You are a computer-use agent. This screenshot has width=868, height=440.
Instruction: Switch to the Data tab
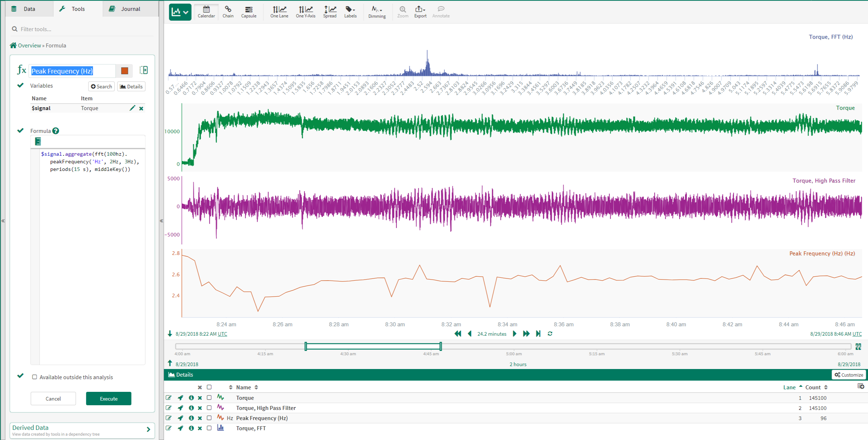pyautogui.click(x=29, y=9)
